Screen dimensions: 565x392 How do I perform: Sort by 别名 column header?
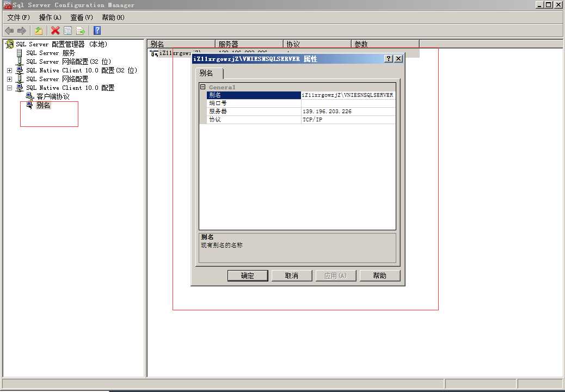(181, 44)
